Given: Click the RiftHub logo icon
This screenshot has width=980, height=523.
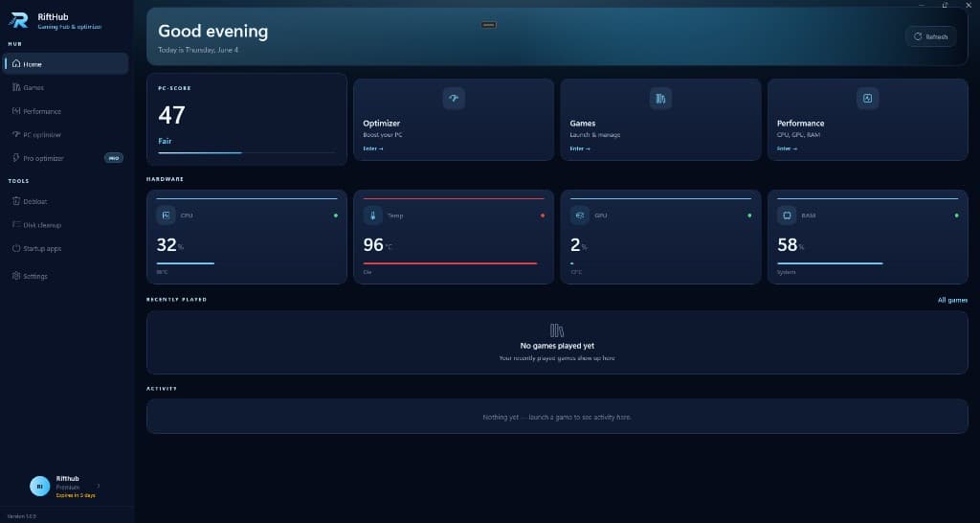Looking at the screenshot, I should 18,21.
